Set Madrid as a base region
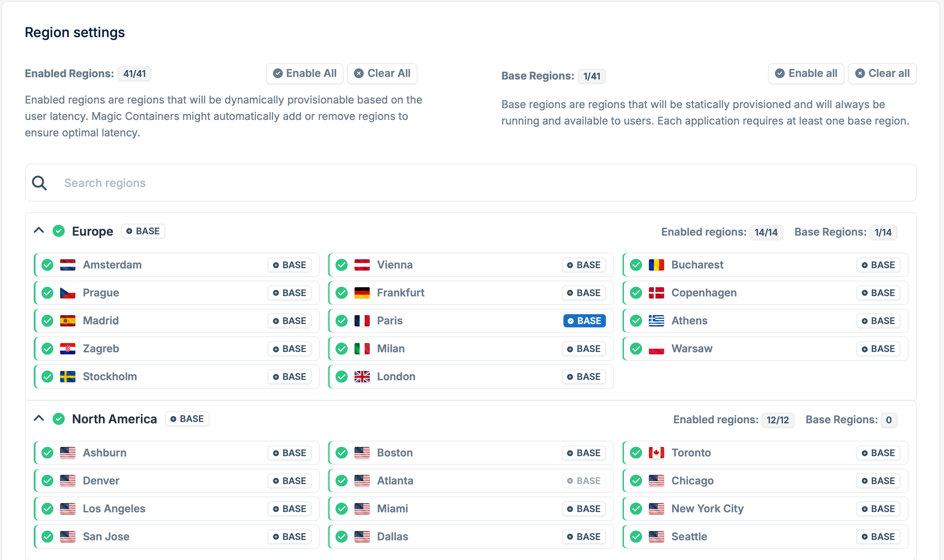 coord(290,321)
